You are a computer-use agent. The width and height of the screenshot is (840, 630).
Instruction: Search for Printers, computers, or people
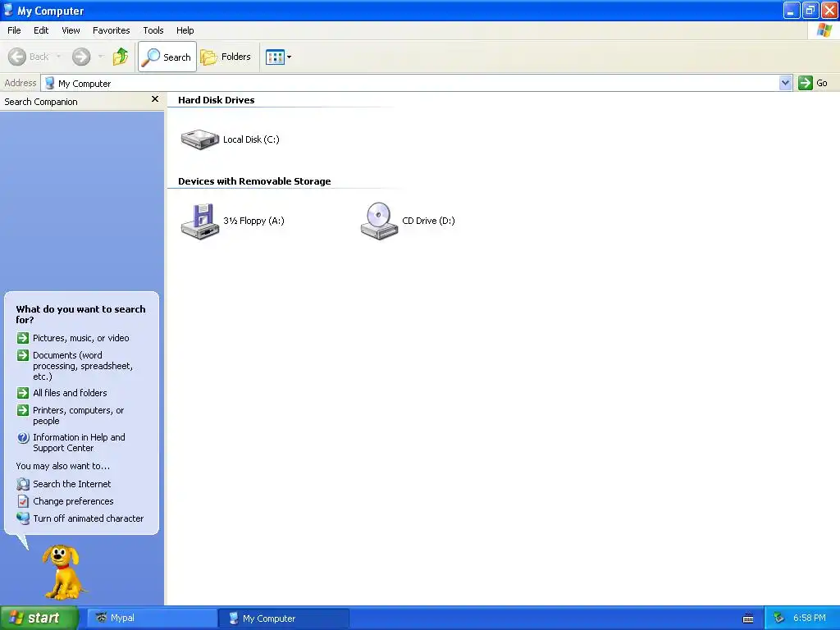pos(78,415)
